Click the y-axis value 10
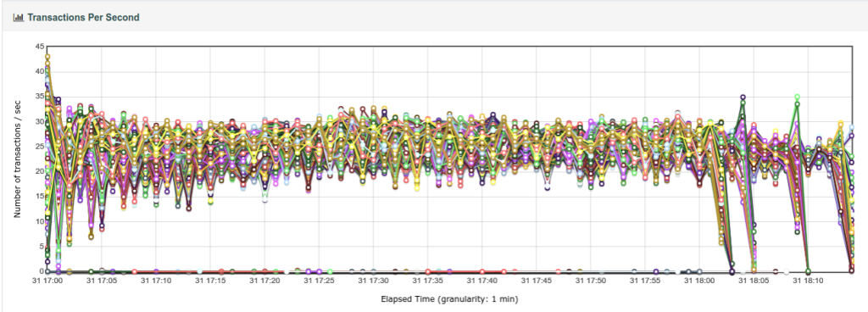This screenshot has height=312, width=868. (39, 221)
